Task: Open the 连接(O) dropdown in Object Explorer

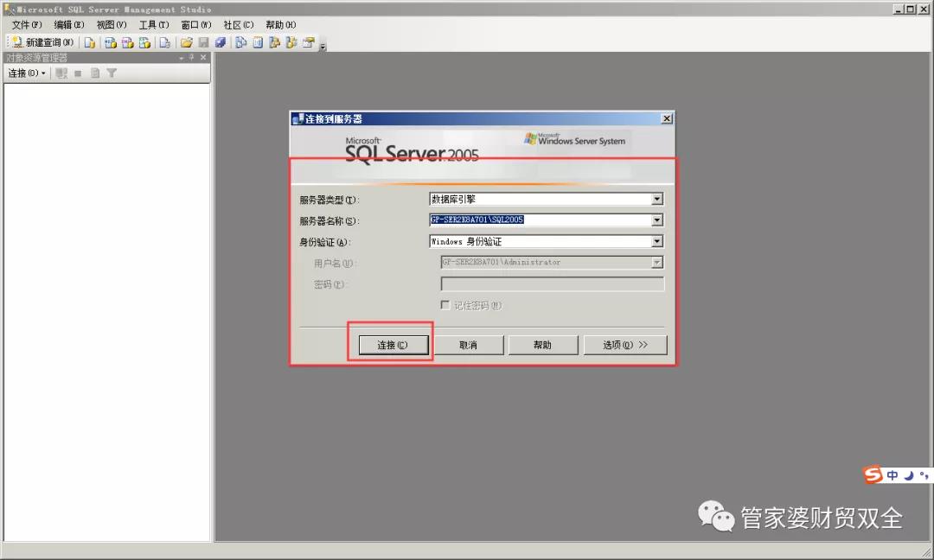Action: (x=27, y=73)
